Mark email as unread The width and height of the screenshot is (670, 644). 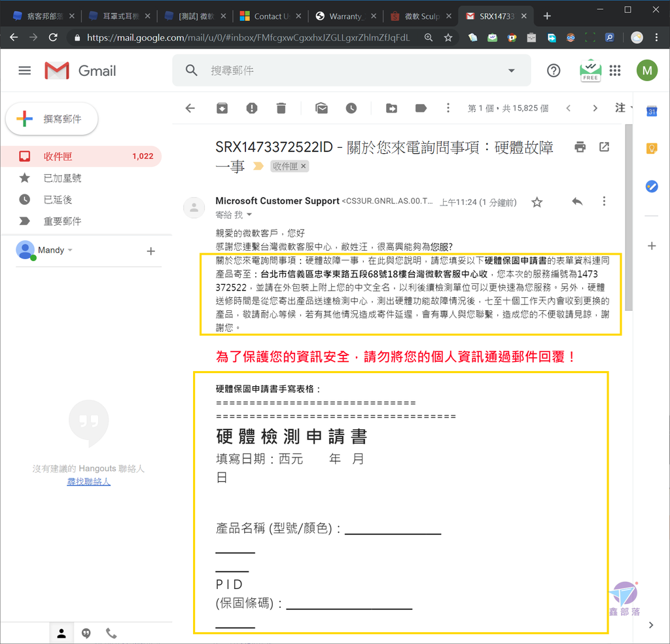click(322, 108)
